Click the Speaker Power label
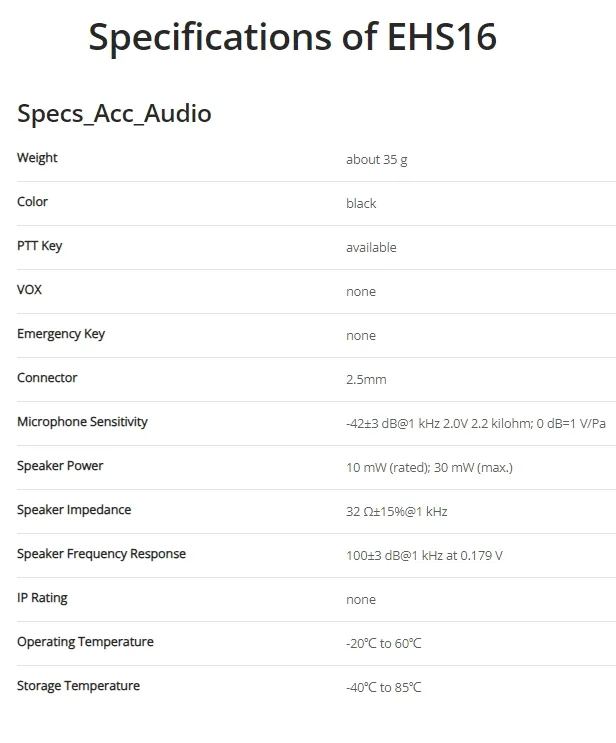616x743 pixels. coord(60,466)
